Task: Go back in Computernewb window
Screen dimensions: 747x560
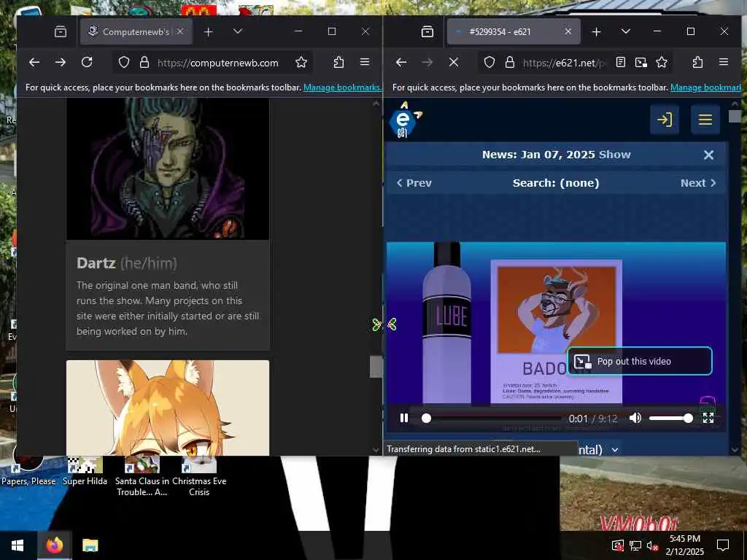Action: click(x=34, y=63)
